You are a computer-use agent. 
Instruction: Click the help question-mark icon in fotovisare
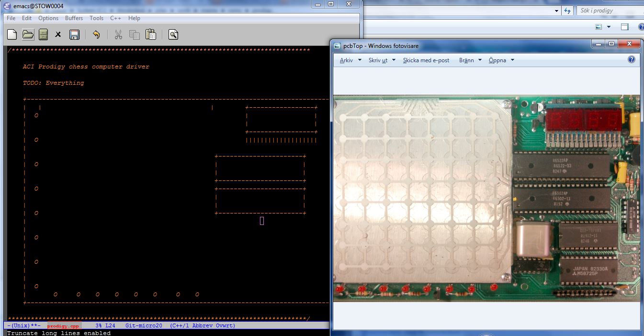[631, 59]
